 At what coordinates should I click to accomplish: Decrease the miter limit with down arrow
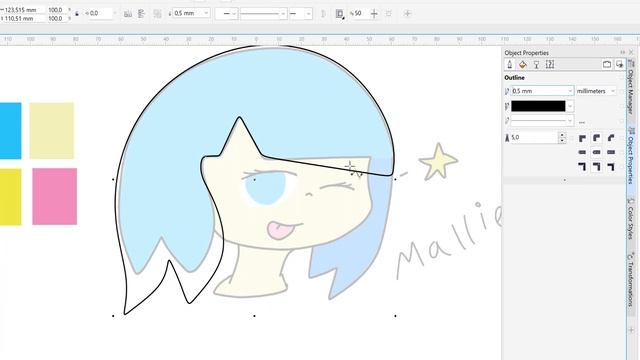point(562,140)
